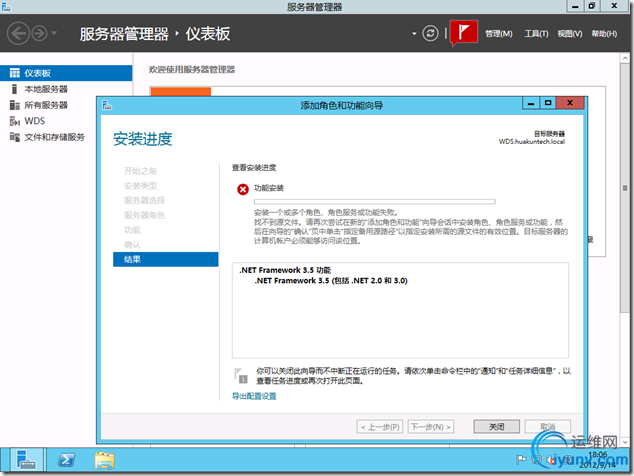This screenshot has height=476, width=634.
Task: Open the red notifications flag
Action: [x=464, y=32]
